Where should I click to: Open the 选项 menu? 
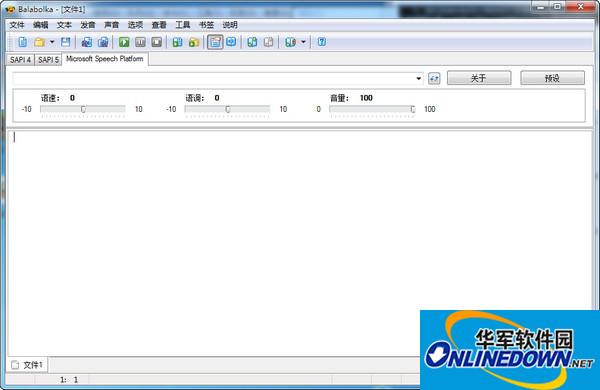click(x=135, y=25)
